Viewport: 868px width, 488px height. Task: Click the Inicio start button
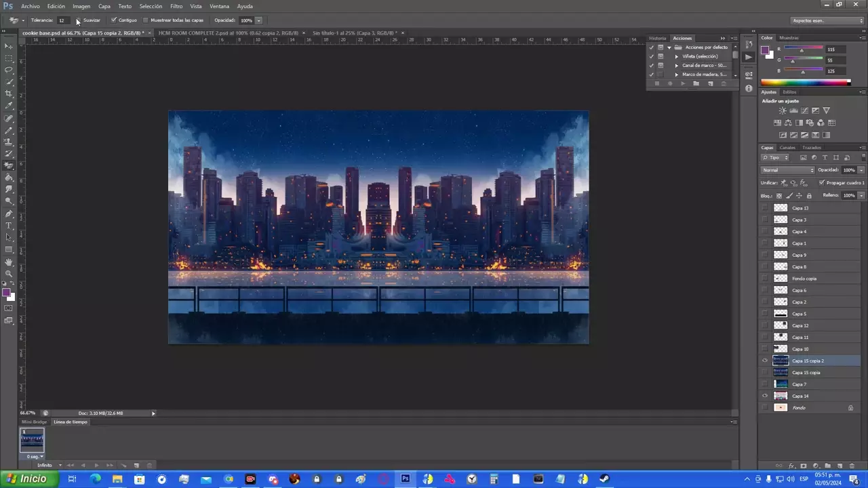(27, 479)
